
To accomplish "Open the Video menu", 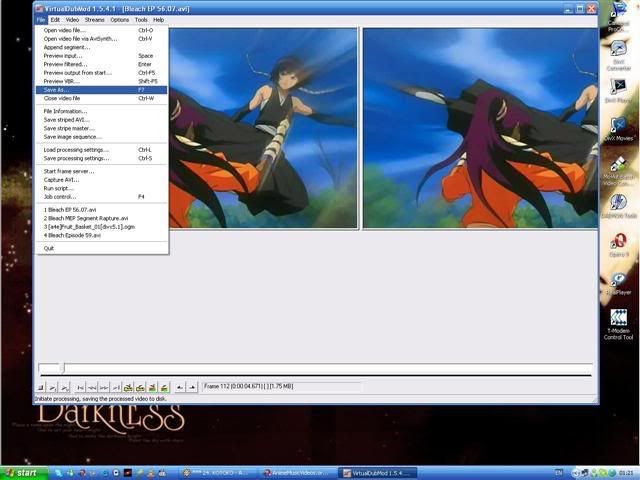I will point(72,20).
